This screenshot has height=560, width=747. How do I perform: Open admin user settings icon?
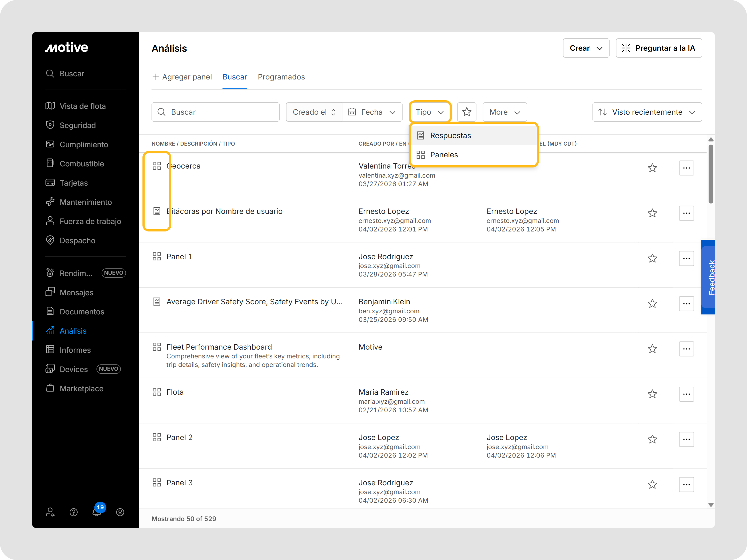[x=50, y=513]
